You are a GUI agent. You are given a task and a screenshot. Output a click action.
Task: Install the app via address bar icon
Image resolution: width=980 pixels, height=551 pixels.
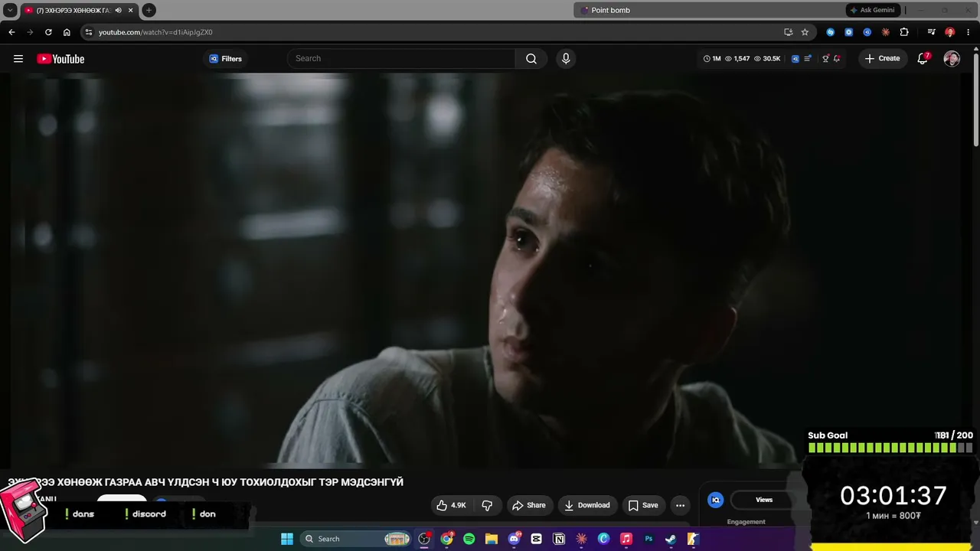click(788, 32)
